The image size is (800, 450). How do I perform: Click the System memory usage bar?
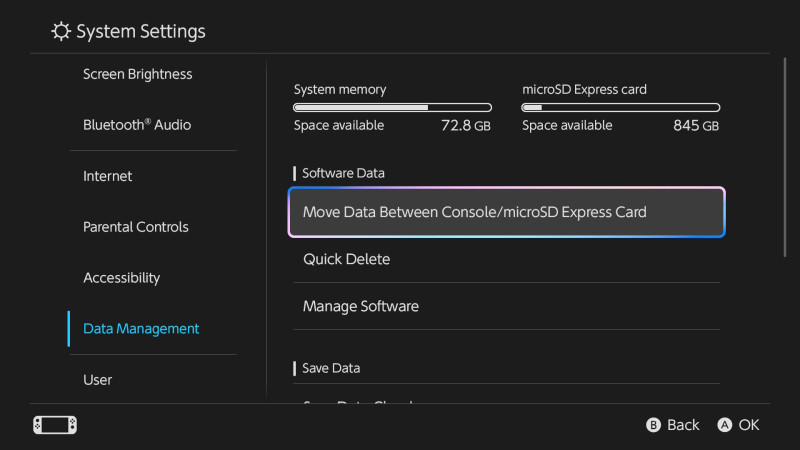coord(392,107)
